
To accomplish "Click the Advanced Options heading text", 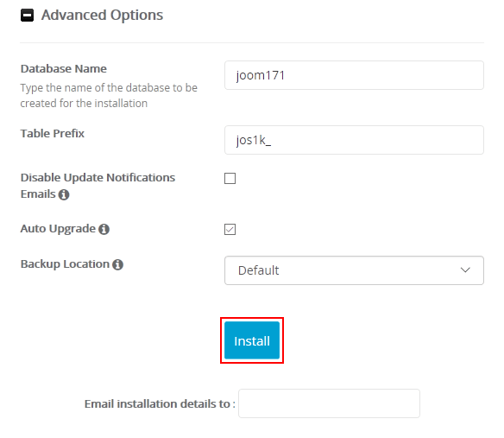I will coord(102,16).
